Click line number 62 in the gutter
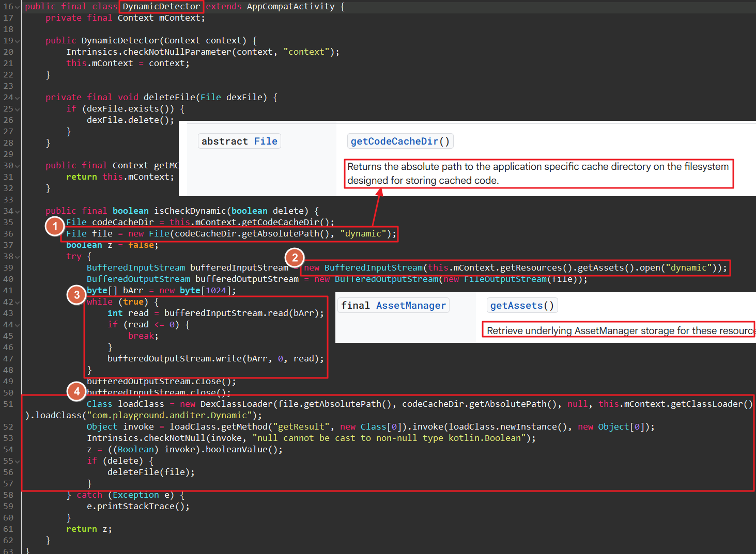Image resolution: width=756 pixels, height=554 pixels. click(8, 541)
